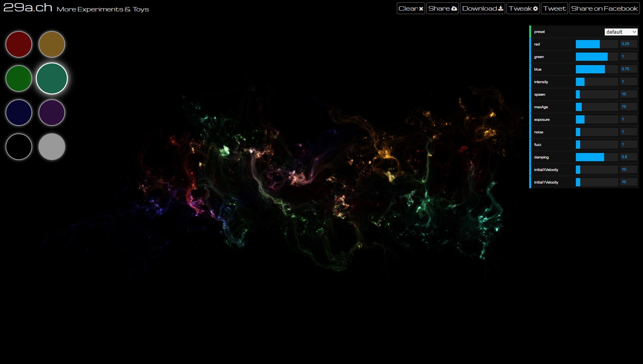This screenshot has width=643, height=364.
Task: Click the spawn value field showing 10
Action: click(x=628, y=94)
